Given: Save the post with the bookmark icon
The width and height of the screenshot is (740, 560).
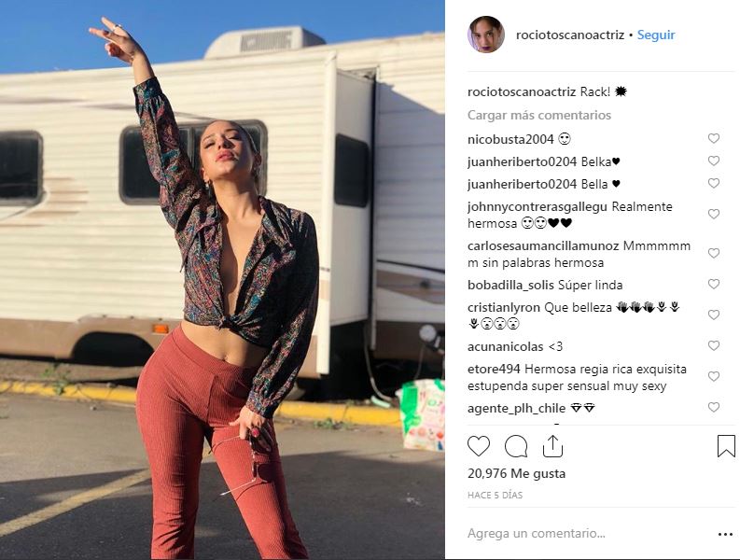Looking at the screenshot, I should [x=726, y=446].
